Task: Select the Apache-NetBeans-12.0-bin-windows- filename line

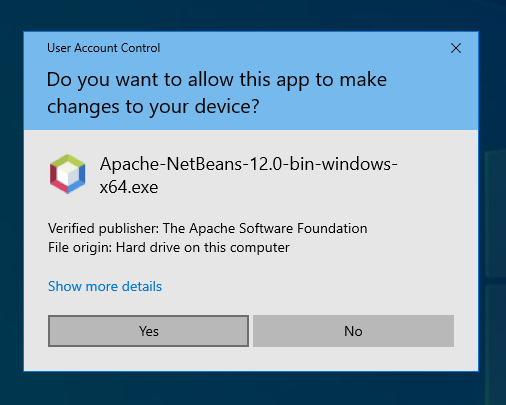Action: [249, 164]
